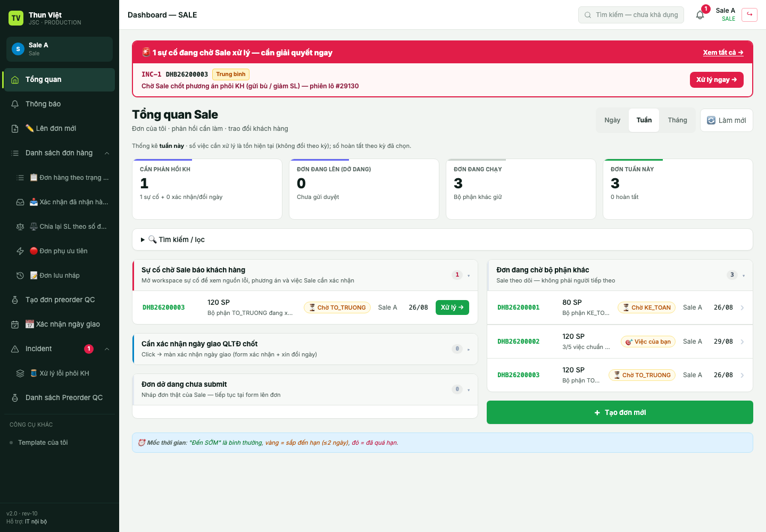Screen dimensions: 766x532
Task: Open order row DHB26200001
Action: coord(620,307)
